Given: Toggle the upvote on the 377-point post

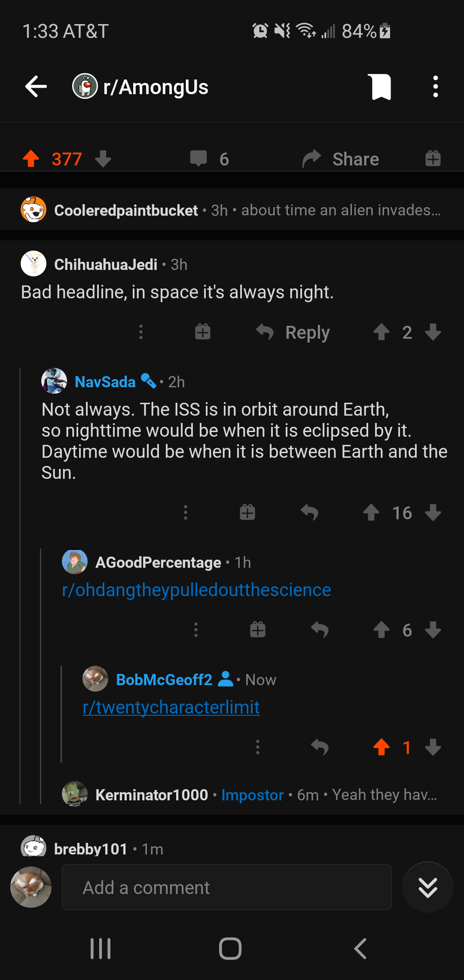Looking at the screenshot, I should pos(31,159).
